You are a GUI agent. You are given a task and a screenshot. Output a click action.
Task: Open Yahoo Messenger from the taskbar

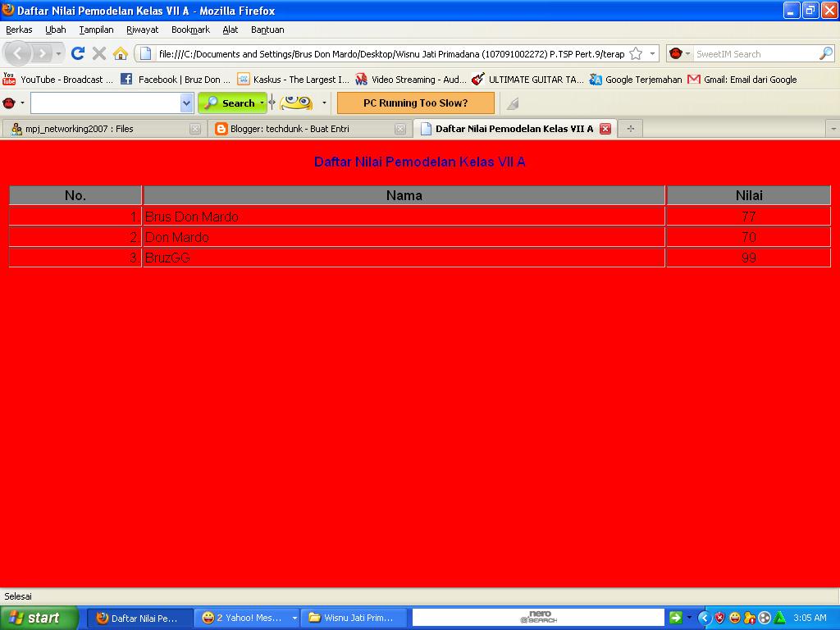246,618
